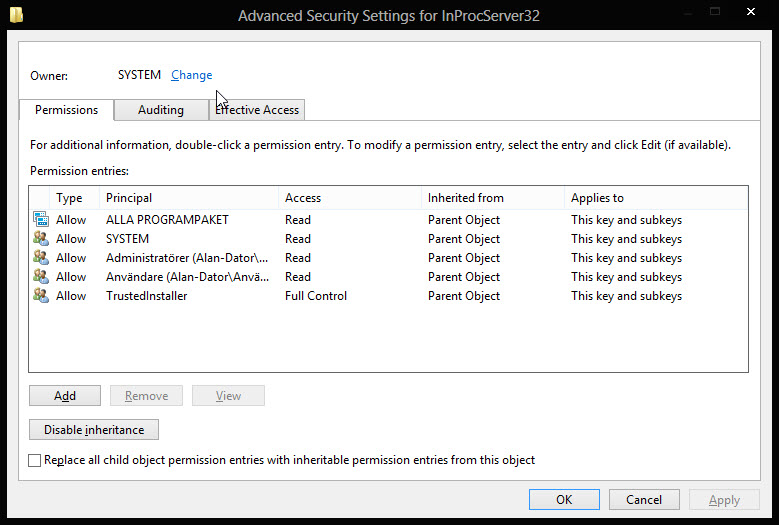Sort by the Access column header

pyautogui.click(x=350, y=198)
